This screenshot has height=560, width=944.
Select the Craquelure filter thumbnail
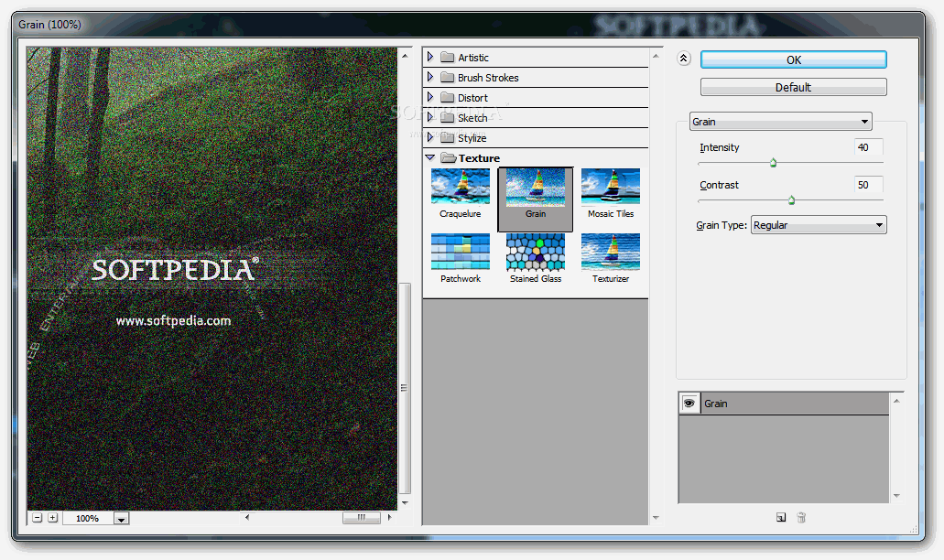coord(461,194)
